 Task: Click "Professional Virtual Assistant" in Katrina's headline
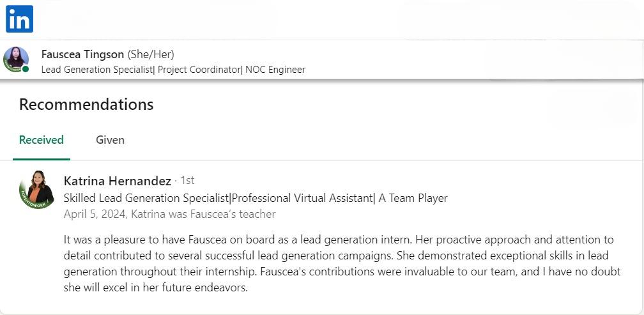300,198
